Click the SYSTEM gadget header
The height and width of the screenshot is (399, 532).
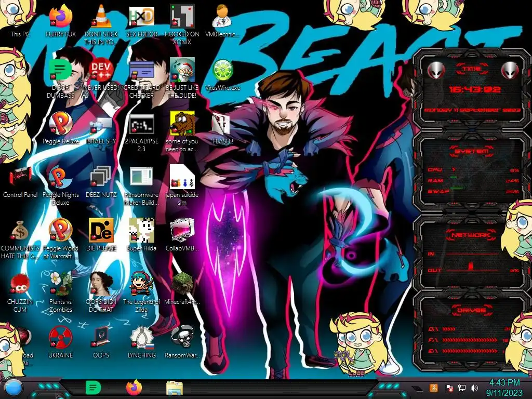coord(472,151)
